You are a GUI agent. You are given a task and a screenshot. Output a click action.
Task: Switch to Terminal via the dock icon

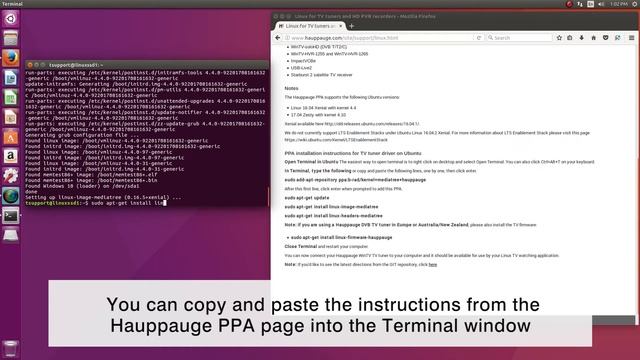11,216
